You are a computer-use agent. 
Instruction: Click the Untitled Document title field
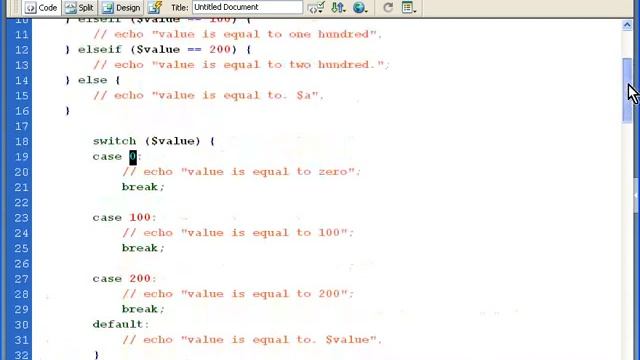click(247, 7)
